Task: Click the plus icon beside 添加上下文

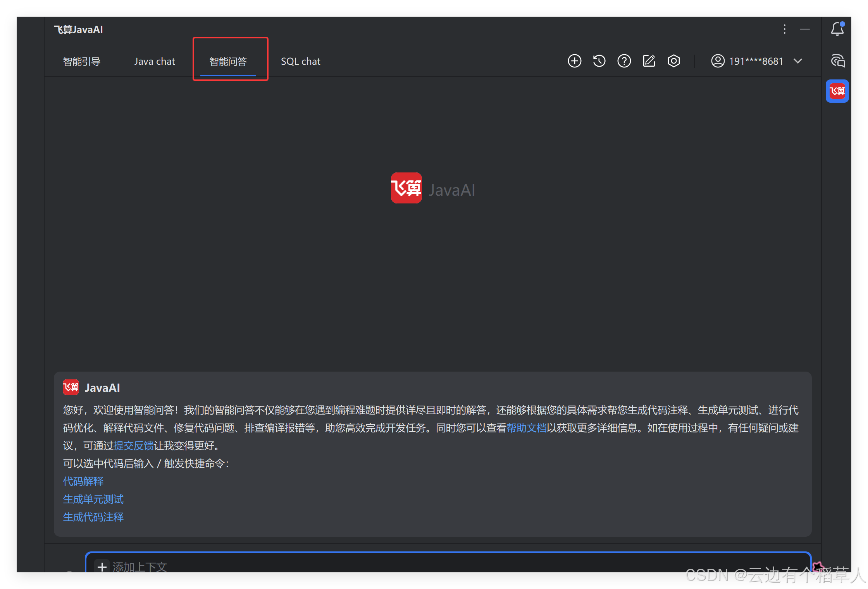Action: point(102,567)
